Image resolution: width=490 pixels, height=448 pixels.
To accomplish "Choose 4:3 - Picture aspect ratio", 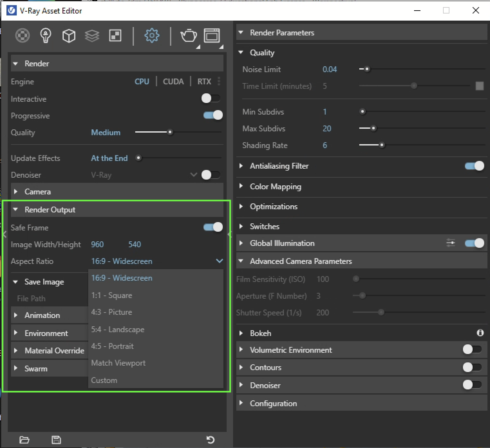I will pos(156,312).
